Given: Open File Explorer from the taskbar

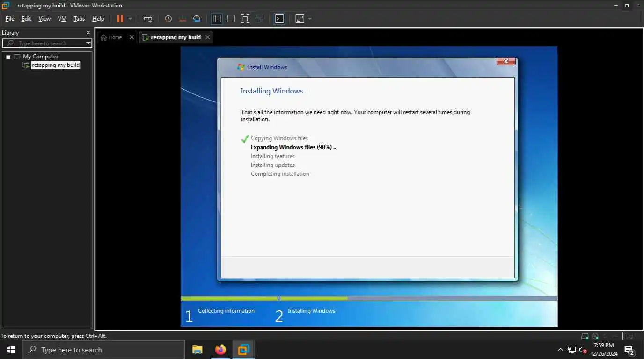Looking at the screenshot, I should (x=198, y=350).
